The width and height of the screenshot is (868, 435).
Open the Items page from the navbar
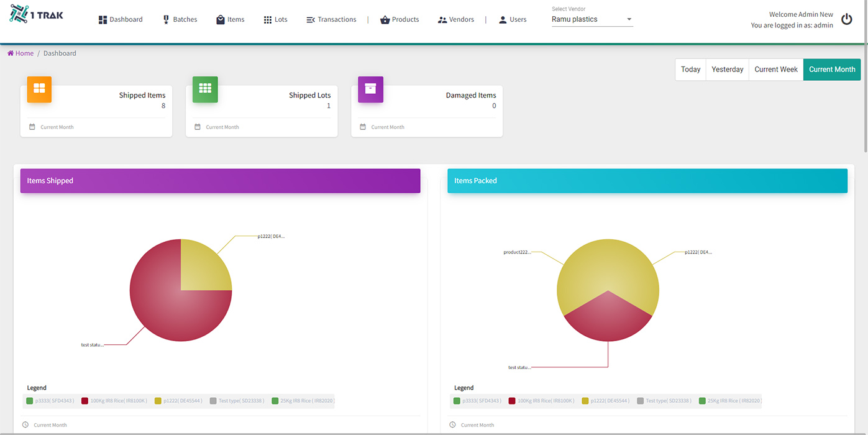(230, 20)
